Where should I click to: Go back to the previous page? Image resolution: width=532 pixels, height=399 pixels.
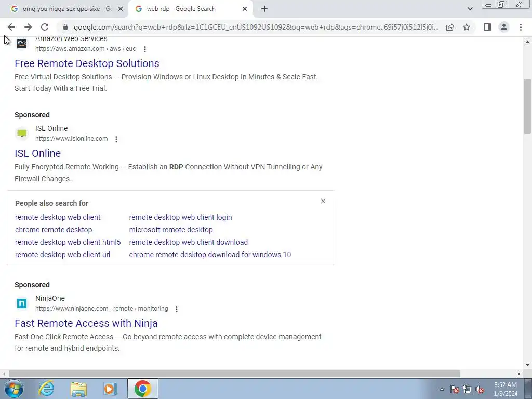(x=11, y=27)
